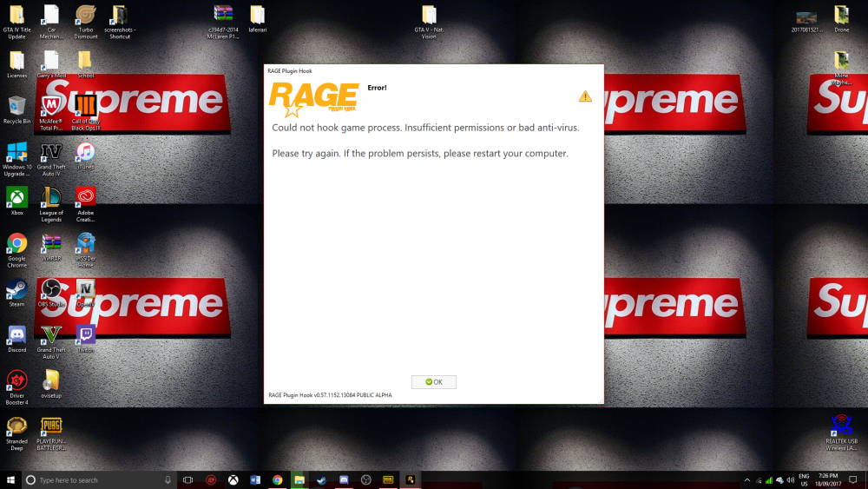Launch Steam from the desktop
Screen dimensions: 868x489
tap(16, 293)
